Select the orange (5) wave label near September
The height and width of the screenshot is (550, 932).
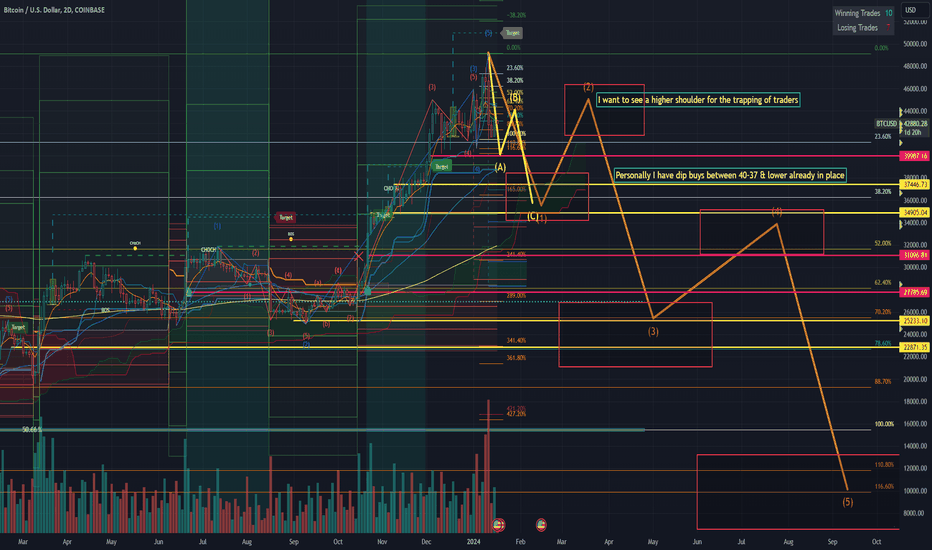click(x=848, y=502)
